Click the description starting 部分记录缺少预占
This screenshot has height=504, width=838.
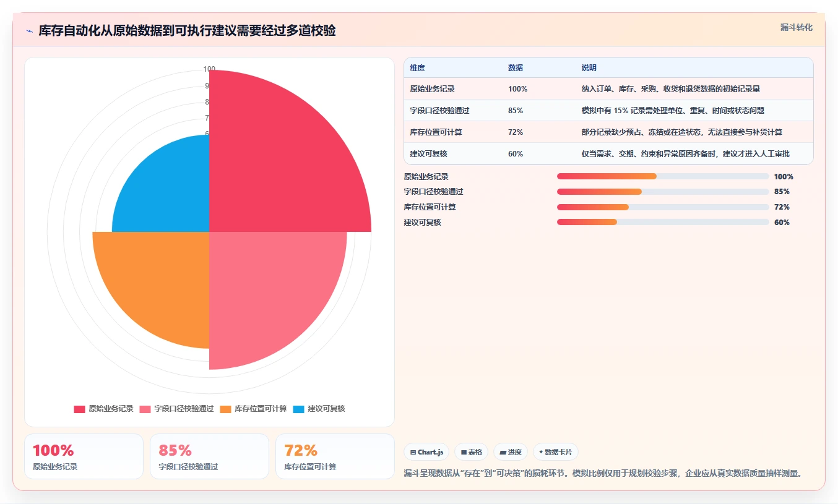point(681,132)
